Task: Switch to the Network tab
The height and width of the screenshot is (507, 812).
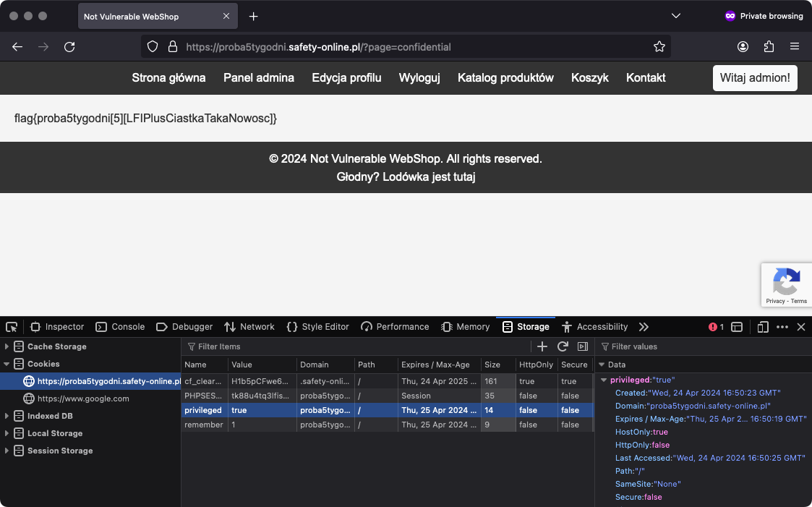Action: [249, 327]
